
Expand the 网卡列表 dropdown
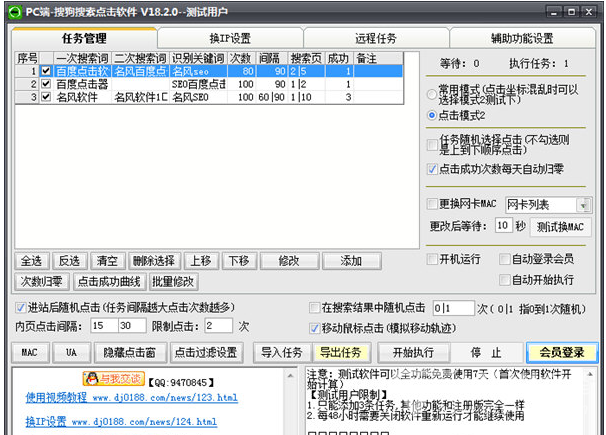[583, 205]
